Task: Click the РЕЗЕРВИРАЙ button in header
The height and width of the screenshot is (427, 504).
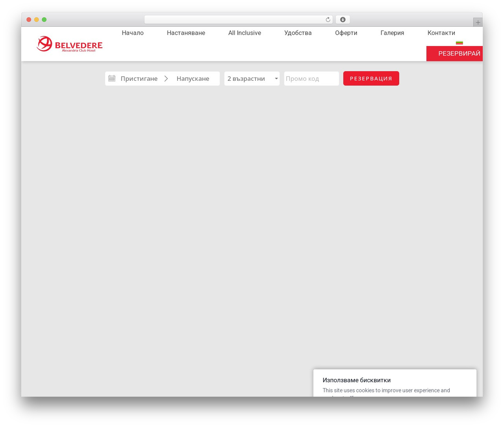Action: [454, 54]
